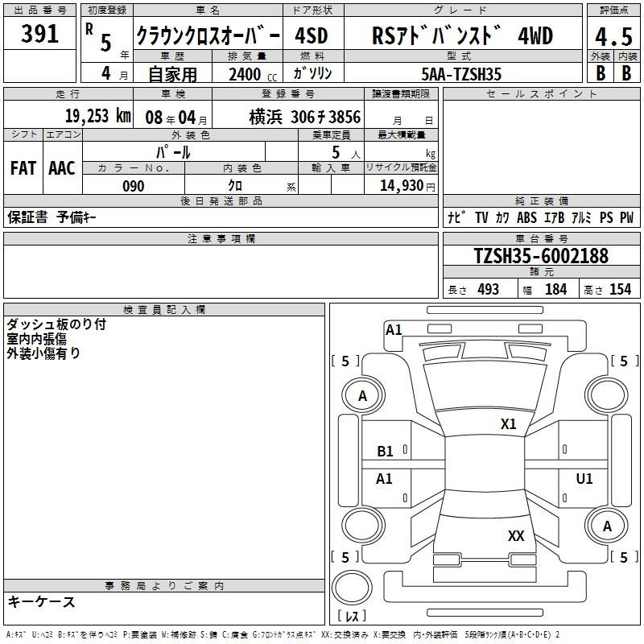Click the spare tyre circle above レス
This screenshot has width=644, height=644.
tap(352, 587)
